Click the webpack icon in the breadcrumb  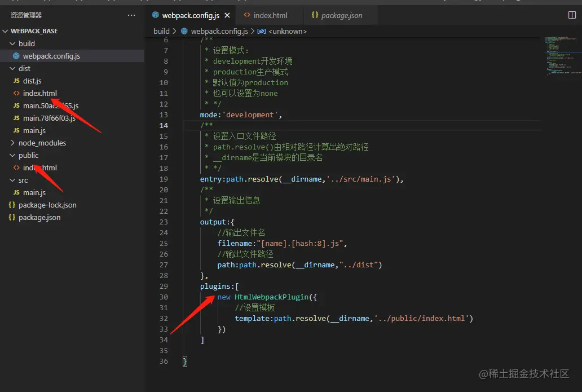[184, 31]
